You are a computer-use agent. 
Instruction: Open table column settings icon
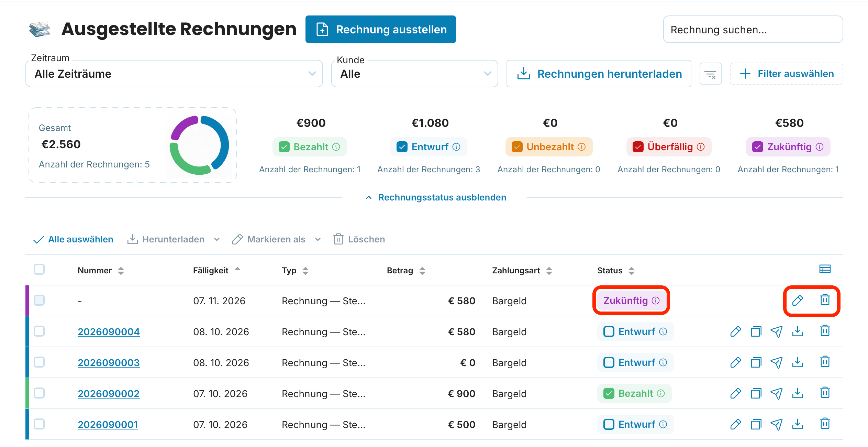pyautogui.click(x=825, y=269)
